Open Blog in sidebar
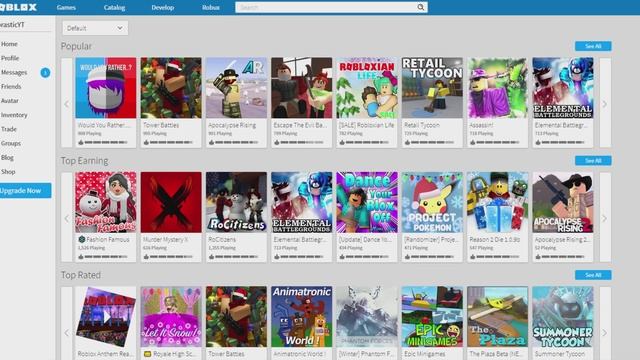This screenshot has width=640, height=360. coord(7,158)
